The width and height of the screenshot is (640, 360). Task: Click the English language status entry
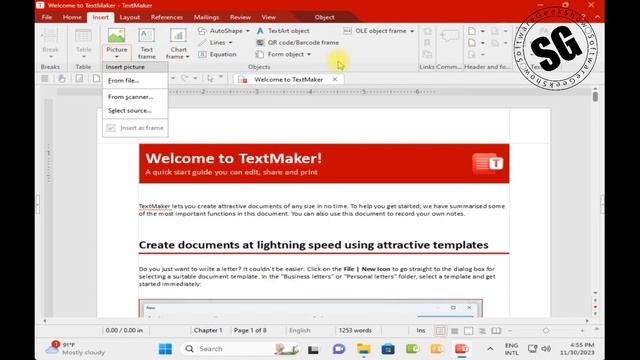point(300,331)
